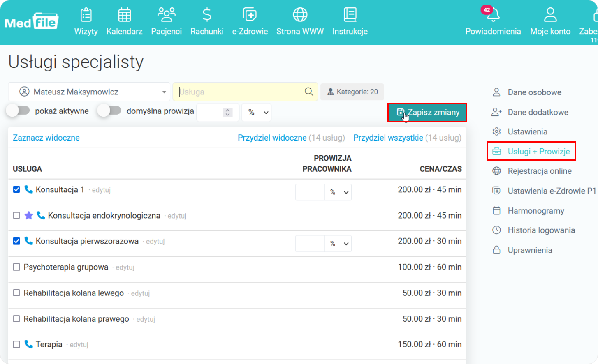Screen dimensions: 598x364
Task: Open the Uprawnienia section
Action: (530, 250)
